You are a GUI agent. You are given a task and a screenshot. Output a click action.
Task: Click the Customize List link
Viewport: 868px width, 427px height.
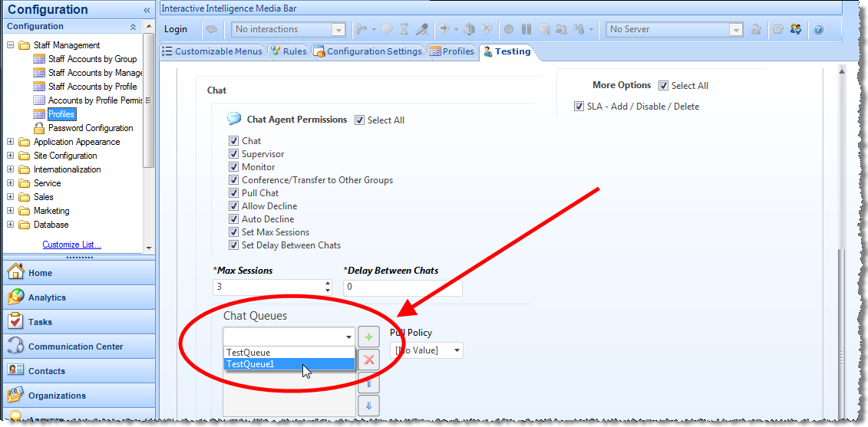click(71, 245)
